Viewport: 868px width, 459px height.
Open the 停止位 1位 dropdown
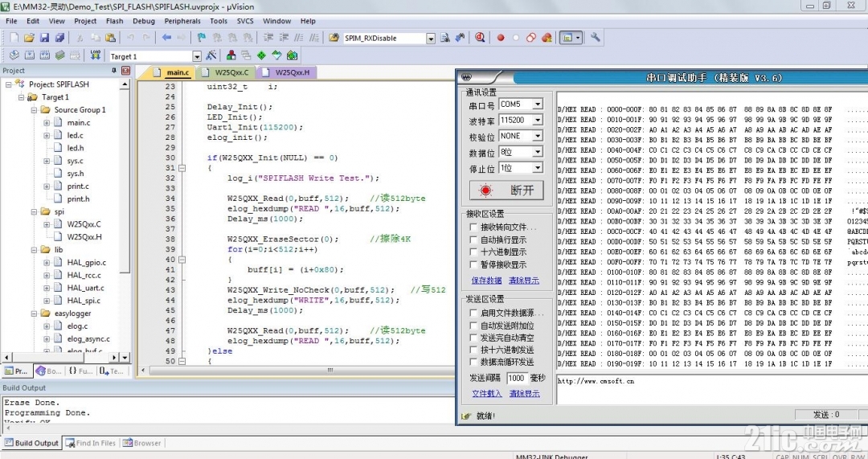[x=538, y=168]
